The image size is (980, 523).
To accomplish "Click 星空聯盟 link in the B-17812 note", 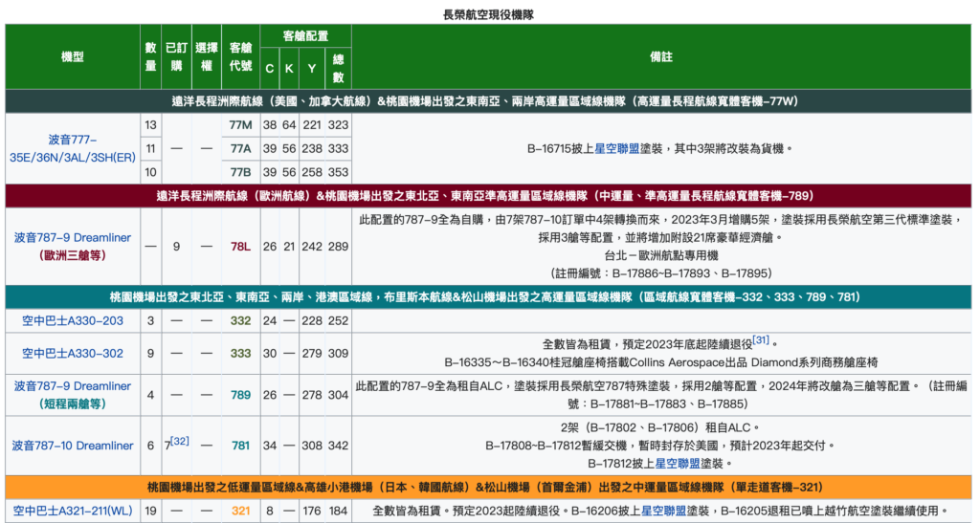I will click(678, 464).
